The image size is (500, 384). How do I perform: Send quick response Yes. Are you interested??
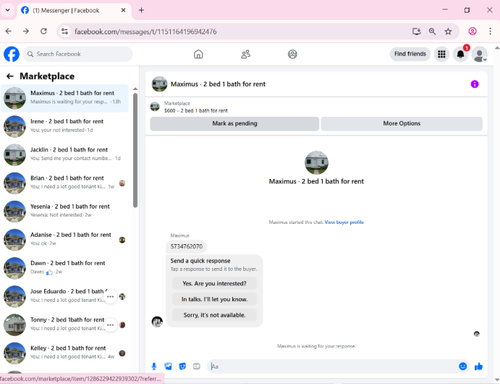(x=214, y=284)
